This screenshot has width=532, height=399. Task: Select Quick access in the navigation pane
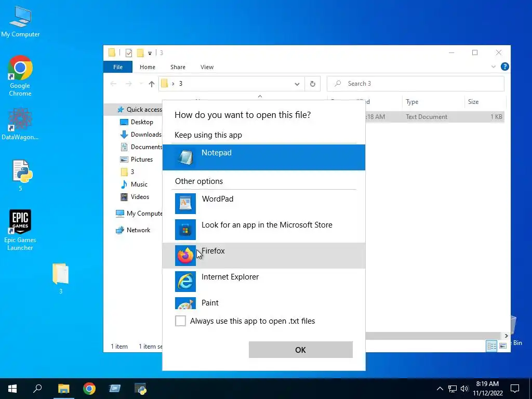pyautogui.click(x=139, y=109)
